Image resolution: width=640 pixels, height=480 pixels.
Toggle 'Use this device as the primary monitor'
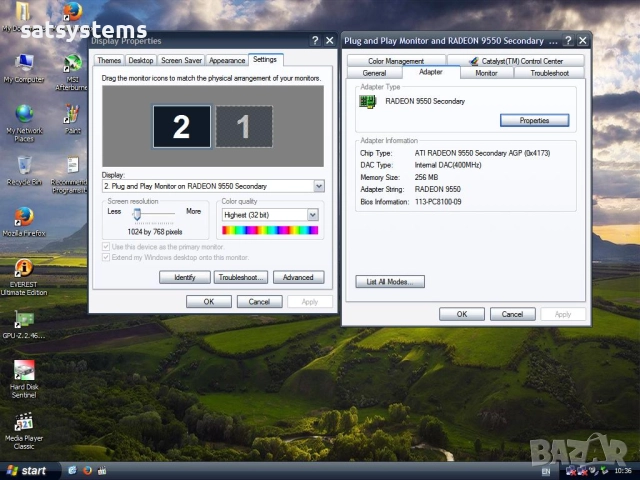pos(107,246)
